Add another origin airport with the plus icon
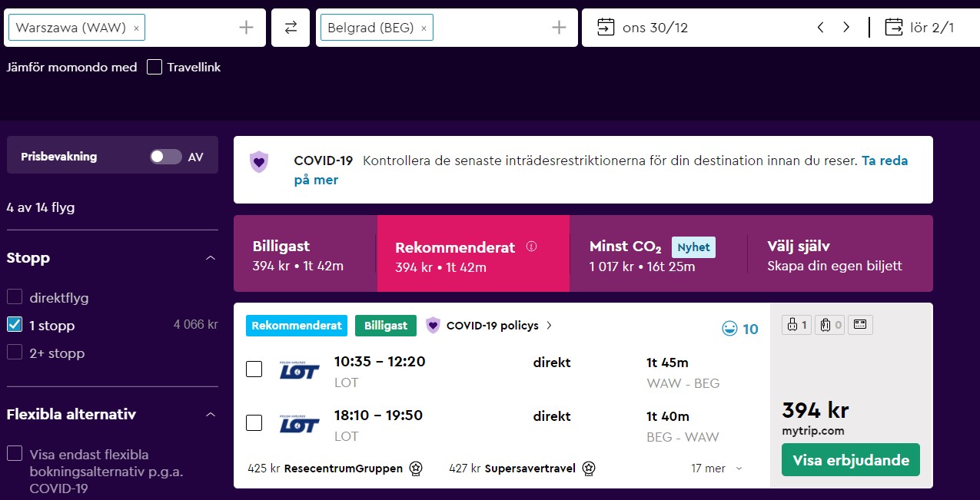The width and height of the screenshot is (980, 500). pos(246,28)
